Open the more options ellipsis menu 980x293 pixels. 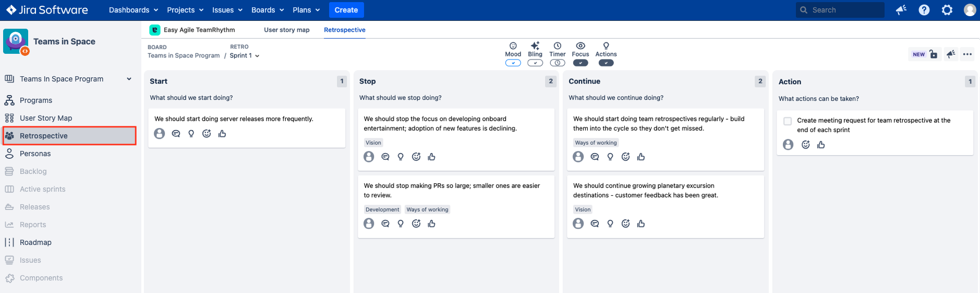pyautogui.click(x=967, y=54)
